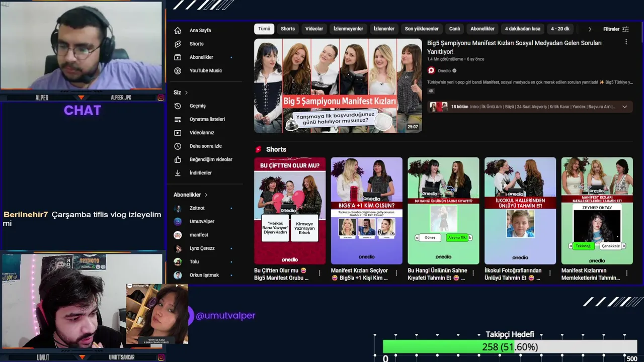Open more options for Manifest Kızlarının Memleketlerini short
Screen dimensions: 644x362
tap(627, 274)
